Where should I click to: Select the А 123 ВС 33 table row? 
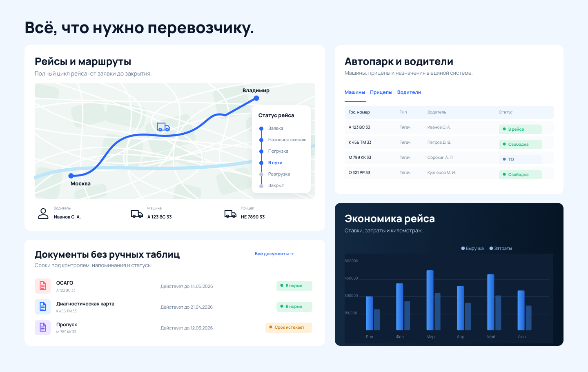pyautogui.click(x=449, y=128)
